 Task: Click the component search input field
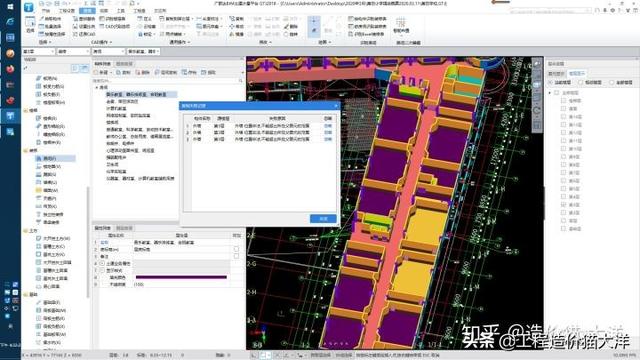[x=167, y=81]
